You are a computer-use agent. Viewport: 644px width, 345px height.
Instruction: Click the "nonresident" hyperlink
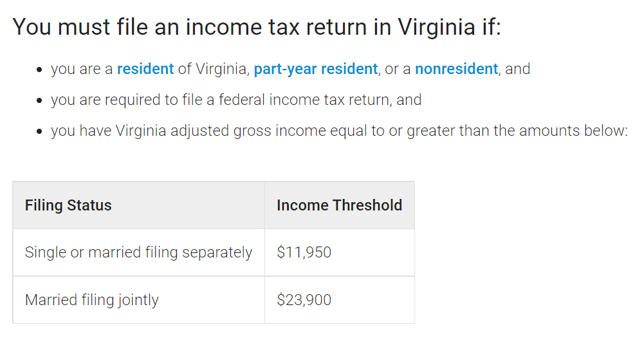pos(456,69)
